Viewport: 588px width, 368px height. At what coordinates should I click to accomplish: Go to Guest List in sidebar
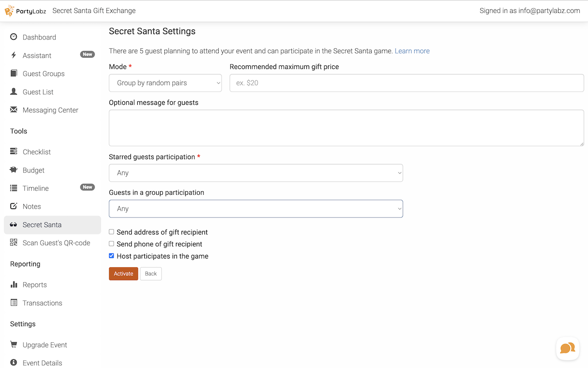[38, 92]
